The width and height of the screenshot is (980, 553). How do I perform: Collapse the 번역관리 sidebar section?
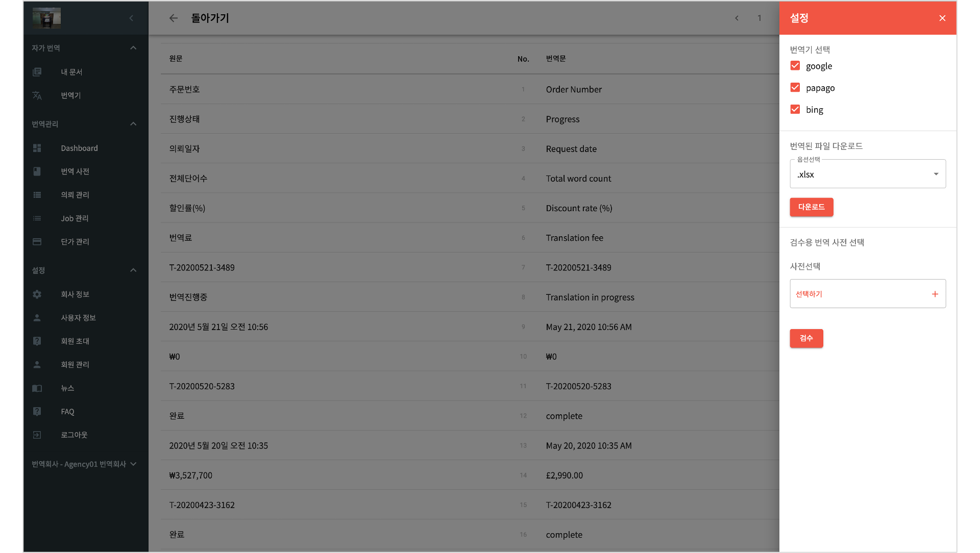pyautogui.click(x=133, y=124)
